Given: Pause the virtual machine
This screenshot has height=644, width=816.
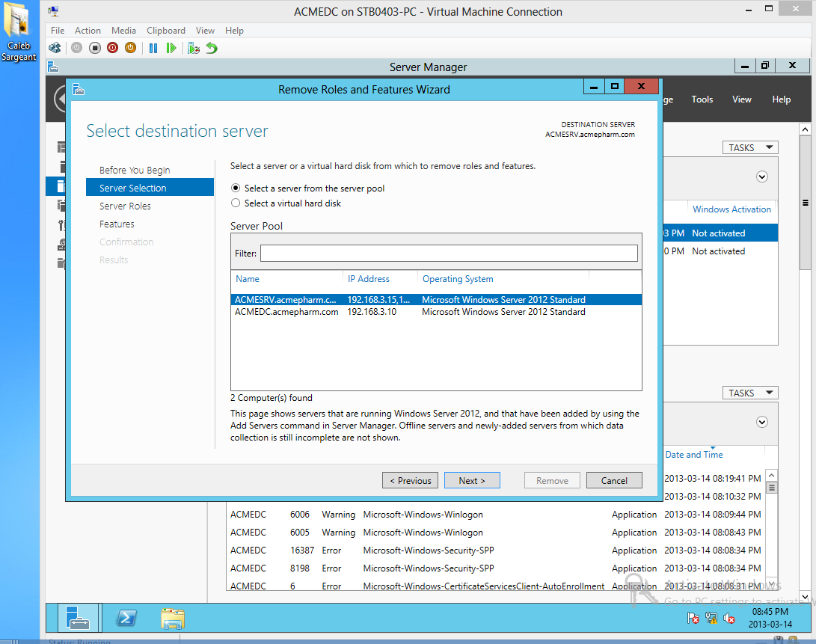Looking at the screenshot, I should 153,48.
